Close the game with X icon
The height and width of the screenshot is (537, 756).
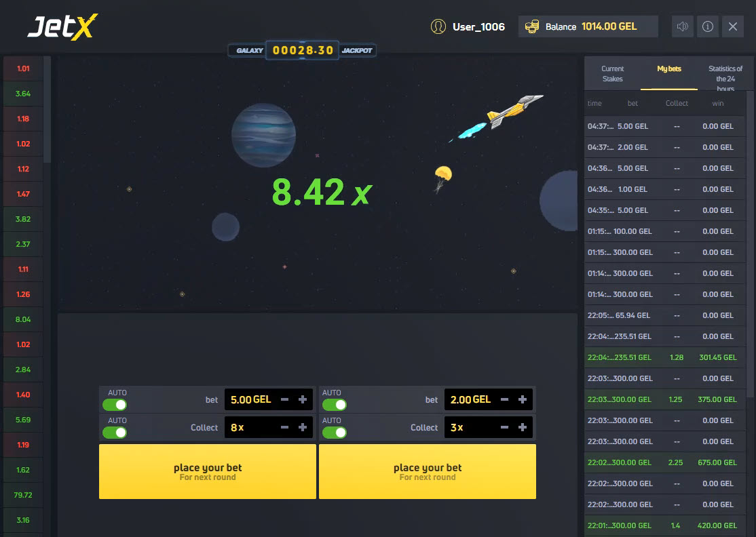pyautogui.click(x=733, y=26)
